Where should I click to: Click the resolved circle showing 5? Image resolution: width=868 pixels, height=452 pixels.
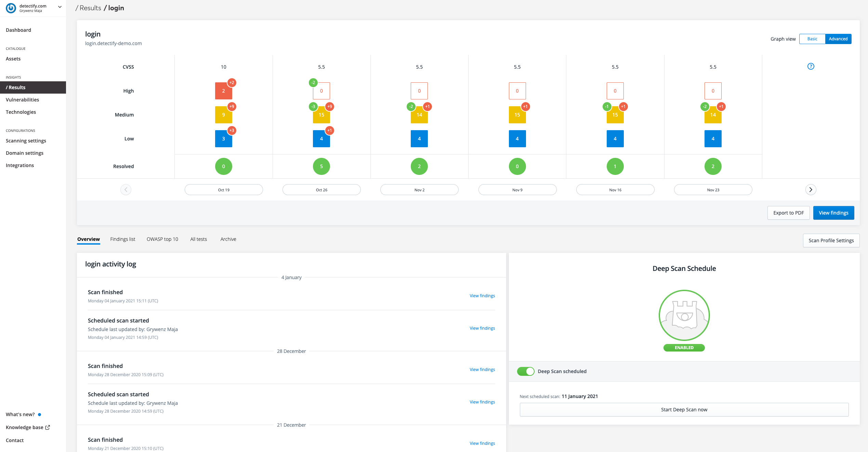[321, 166]
